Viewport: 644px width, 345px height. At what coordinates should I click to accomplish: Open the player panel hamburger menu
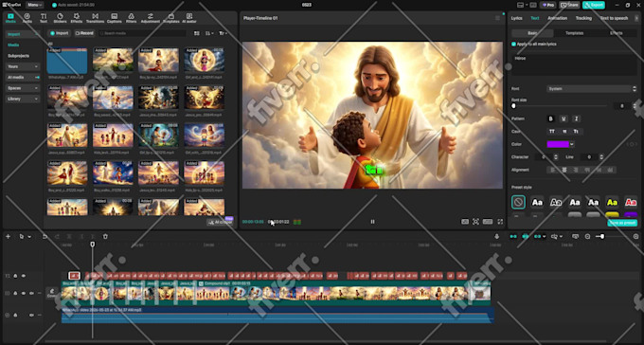(497, 18)
